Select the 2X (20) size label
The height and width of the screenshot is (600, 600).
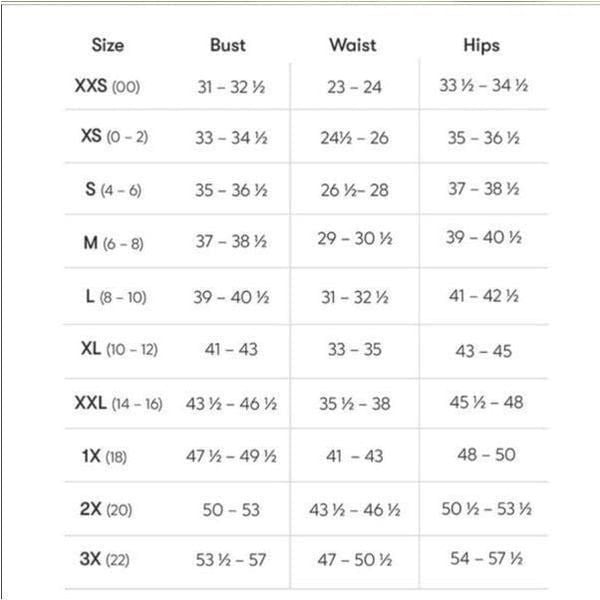[x=106, y=509]
